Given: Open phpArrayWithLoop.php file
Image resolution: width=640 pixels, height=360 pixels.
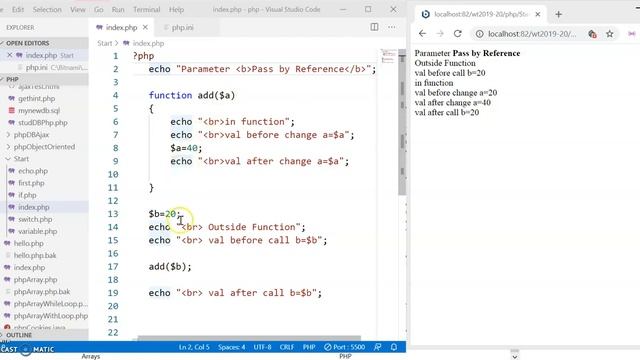Looking at the screenshot, I should pyautogui.click(x=51, y=316).
